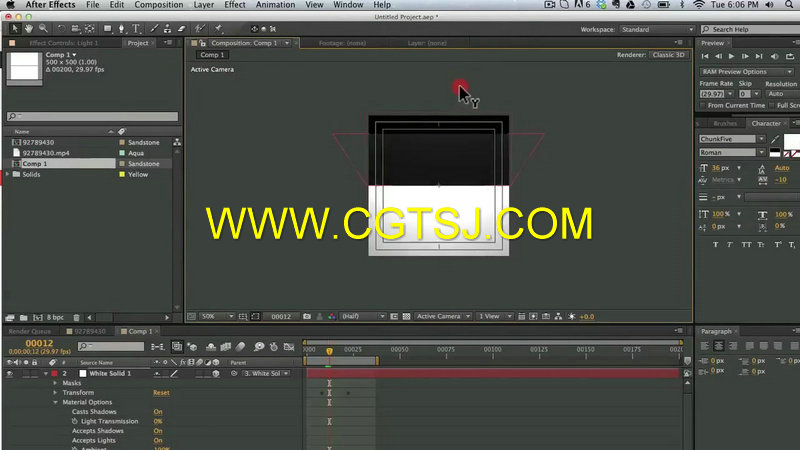Viewport: 800px width, 450px height.
Task: Click the white fill color swatch in Character
Action: pos(791,140)
